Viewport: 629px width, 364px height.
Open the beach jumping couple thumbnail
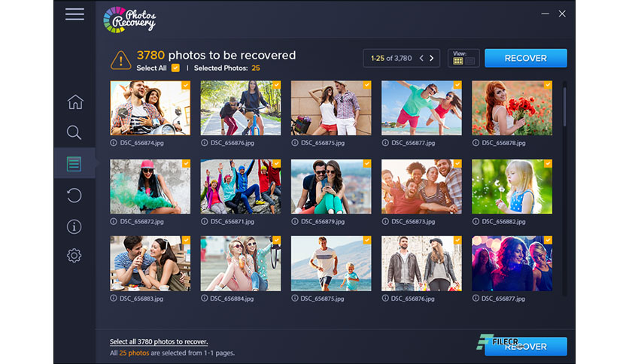(421, 108)
